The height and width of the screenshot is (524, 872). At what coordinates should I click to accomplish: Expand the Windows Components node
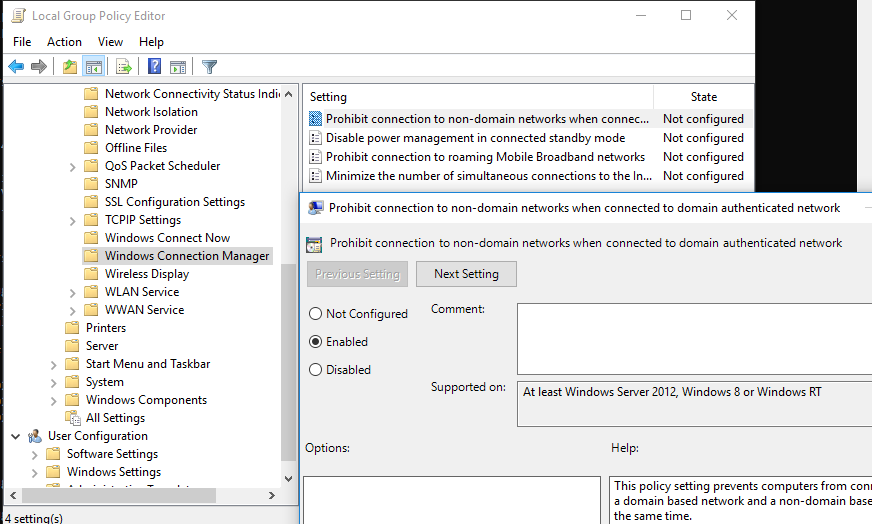(x=53, y=401)
